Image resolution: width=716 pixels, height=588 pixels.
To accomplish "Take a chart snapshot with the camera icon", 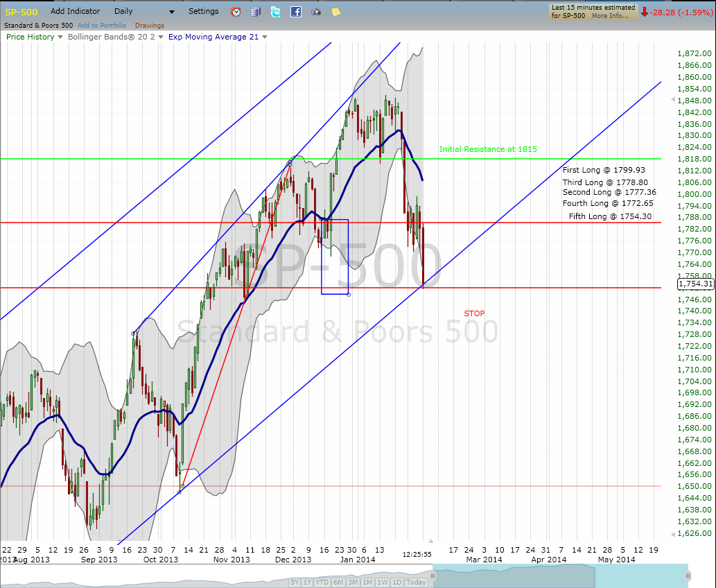I will tap(316, 12).
